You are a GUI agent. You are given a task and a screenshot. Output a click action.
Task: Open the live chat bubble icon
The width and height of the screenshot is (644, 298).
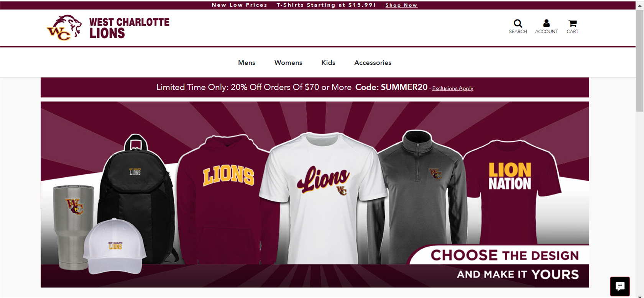coord(620,286)
